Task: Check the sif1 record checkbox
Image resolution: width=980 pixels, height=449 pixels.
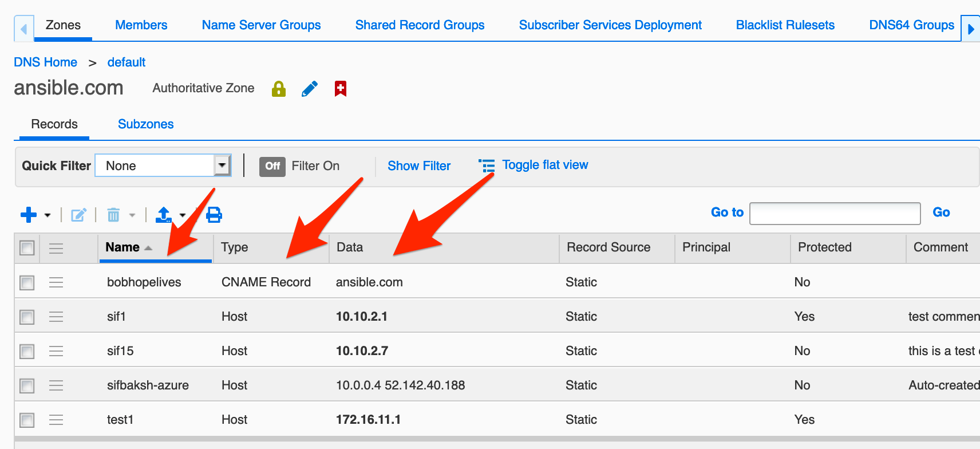Action: coord(27,317)
